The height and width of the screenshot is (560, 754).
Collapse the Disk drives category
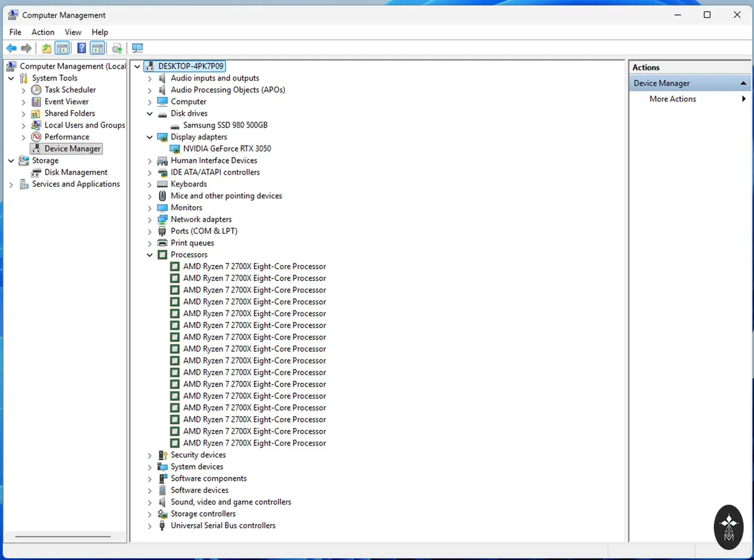[x=150, y=114]
